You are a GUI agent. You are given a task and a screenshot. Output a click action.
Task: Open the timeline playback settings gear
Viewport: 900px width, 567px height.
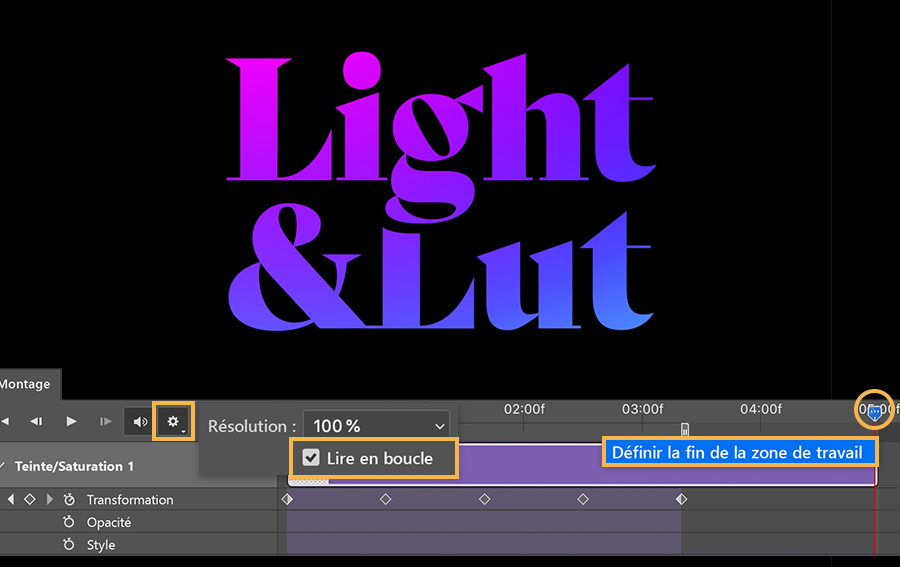pyautogui.click(x=173, y=421)
